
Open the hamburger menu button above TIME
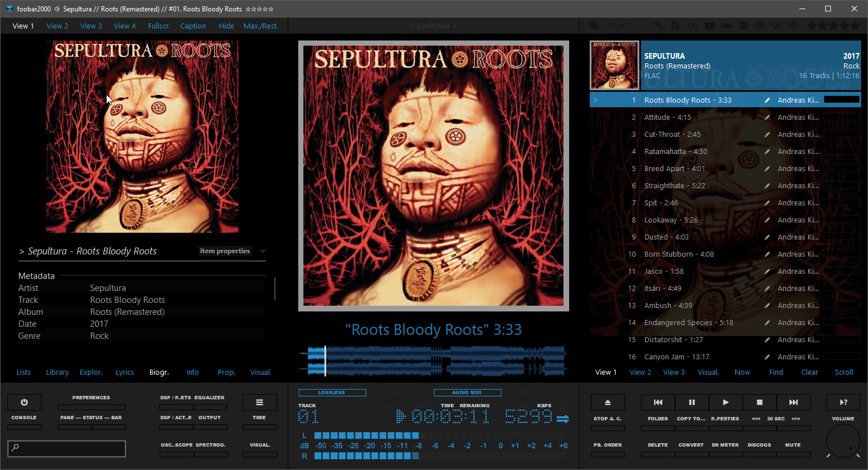pyautogui.click(x=259, y=402)
